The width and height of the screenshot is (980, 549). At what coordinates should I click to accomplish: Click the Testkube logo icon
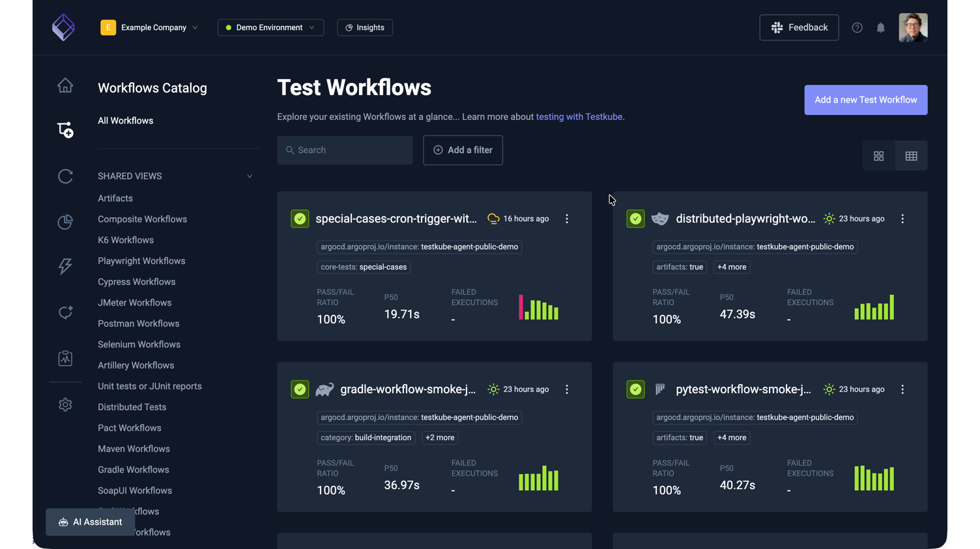(x=63, y=27)
